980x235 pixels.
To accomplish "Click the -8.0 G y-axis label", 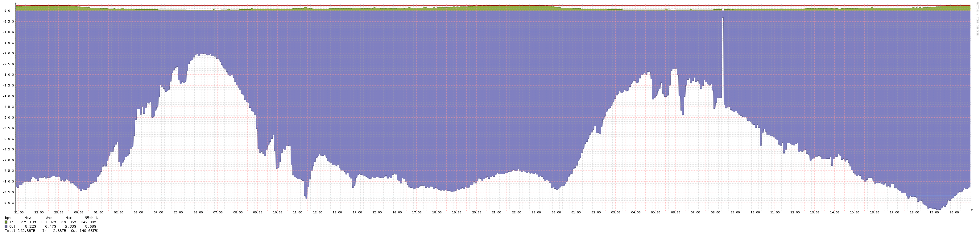I will 8,181.
